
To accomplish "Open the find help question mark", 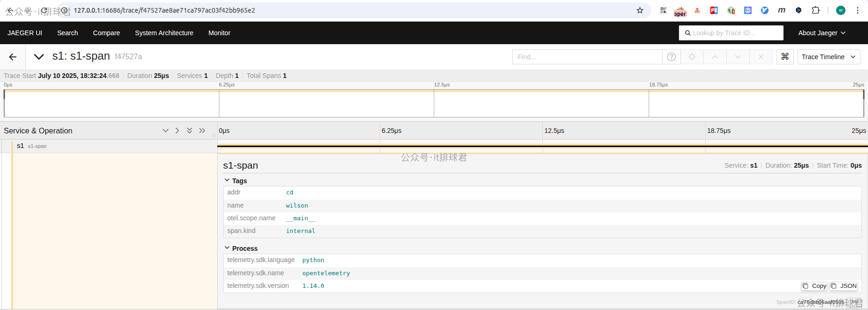I will click(671, 57).
